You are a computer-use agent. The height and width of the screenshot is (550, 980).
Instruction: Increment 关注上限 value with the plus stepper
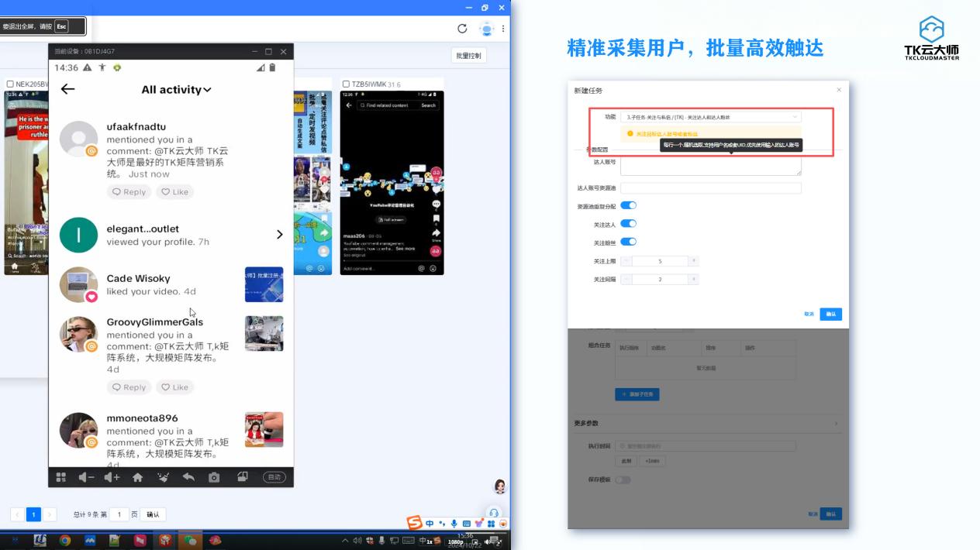tap(693, 260)
